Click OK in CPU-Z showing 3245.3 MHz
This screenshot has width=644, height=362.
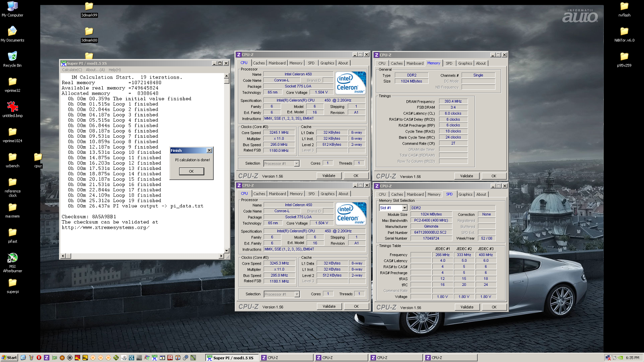[356, 306]
